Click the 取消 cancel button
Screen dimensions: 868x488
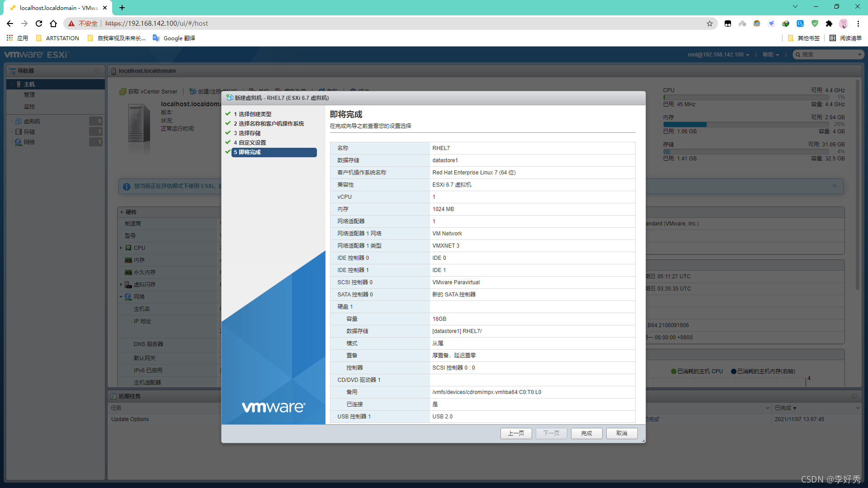(622, 433)
